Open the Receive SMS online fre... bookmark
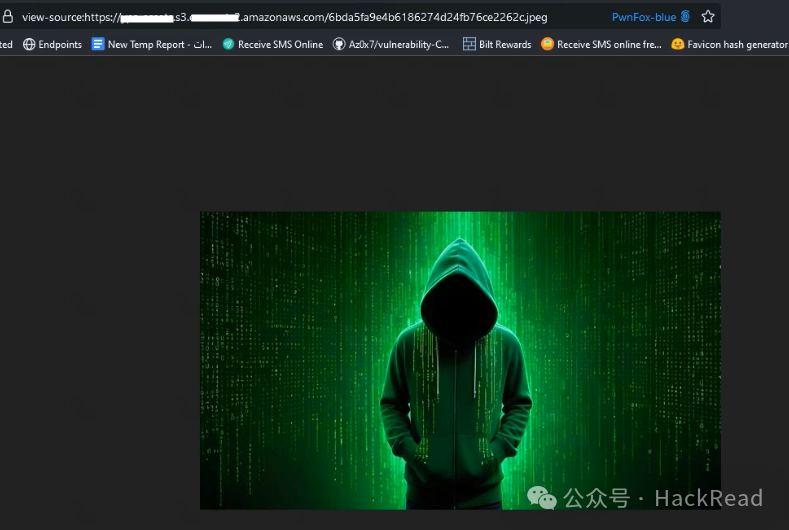Image resolution: width=789 pixels, height=530 pixels. pyautogui.click(x=601, y=44)
